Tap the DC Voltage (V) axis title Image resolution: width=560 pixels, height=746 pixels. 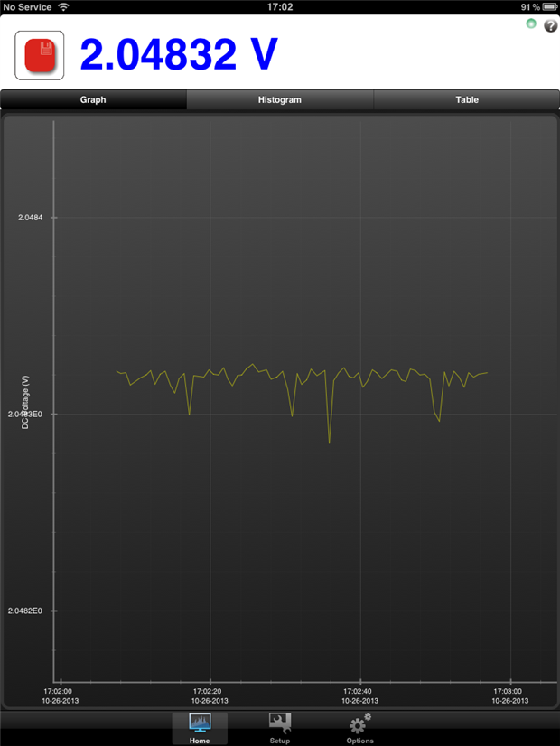tap(25, 403)
